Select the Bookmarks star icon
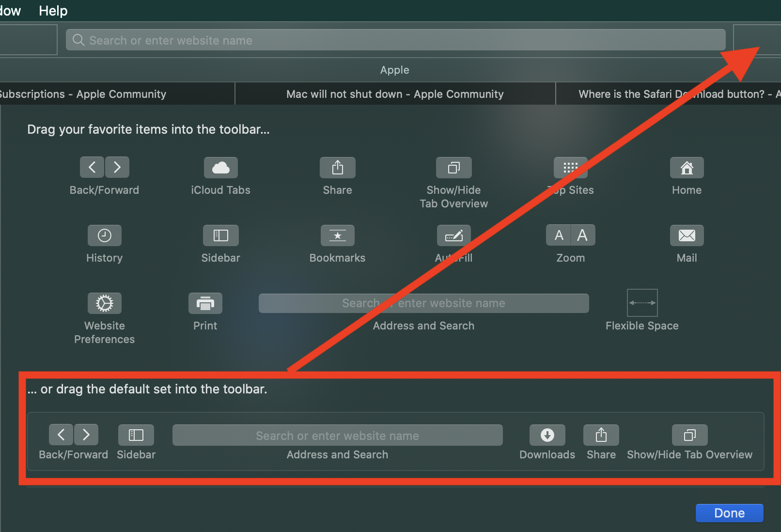The height and width of the screenshot is (532, 781). [x=338, y=235]
